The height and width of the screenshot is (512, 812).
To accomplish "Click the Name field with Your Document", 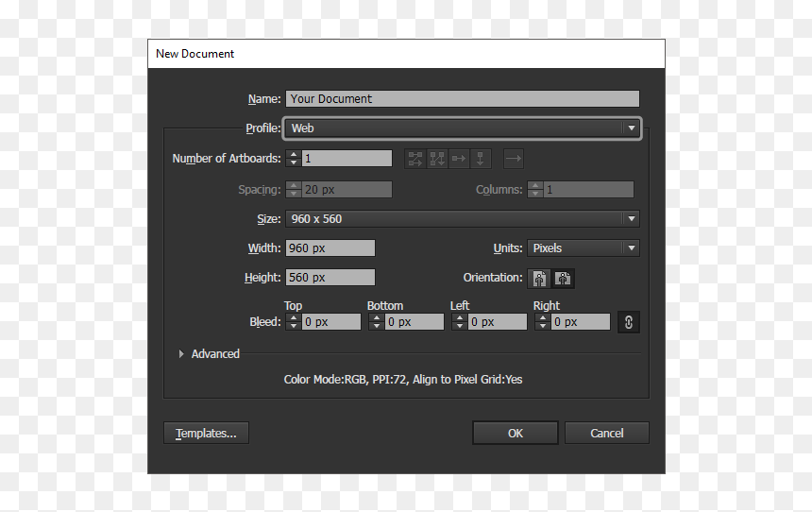I will pyautogui.click(x=462, y=99).
